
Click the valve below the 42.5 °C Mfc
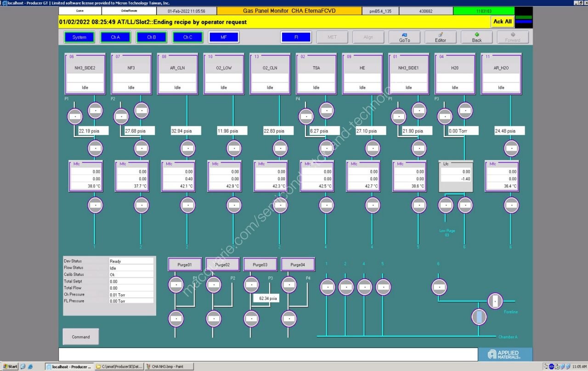(326, 205)
